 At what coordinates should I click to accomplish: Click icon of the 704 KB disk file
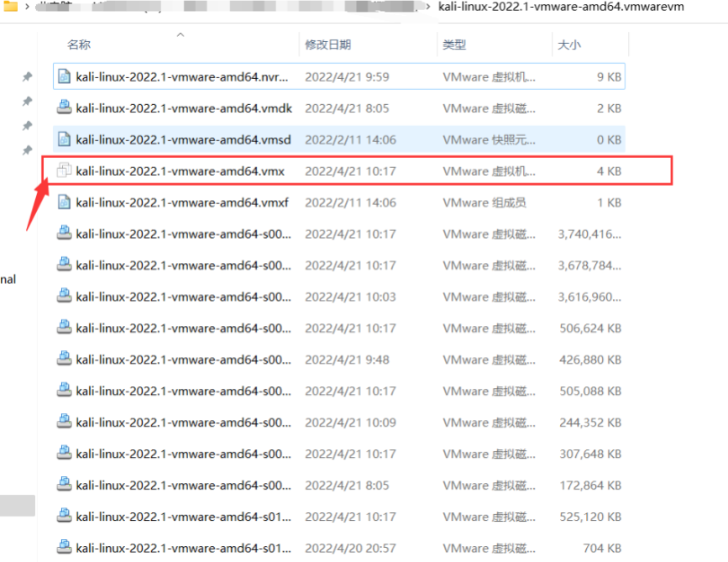(x=64, y=548)
